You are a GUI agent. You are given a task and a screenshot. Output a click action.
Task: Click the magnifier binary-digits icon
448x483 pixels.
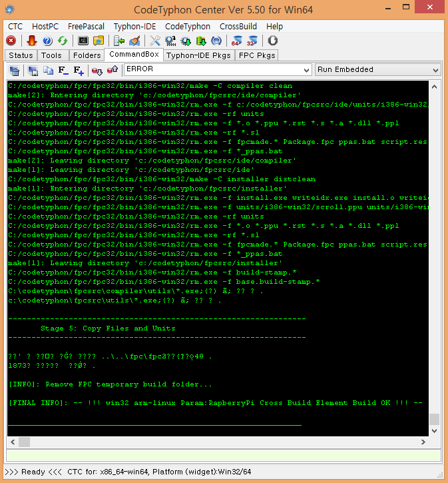pyautogui.click(x=170, y=41)
